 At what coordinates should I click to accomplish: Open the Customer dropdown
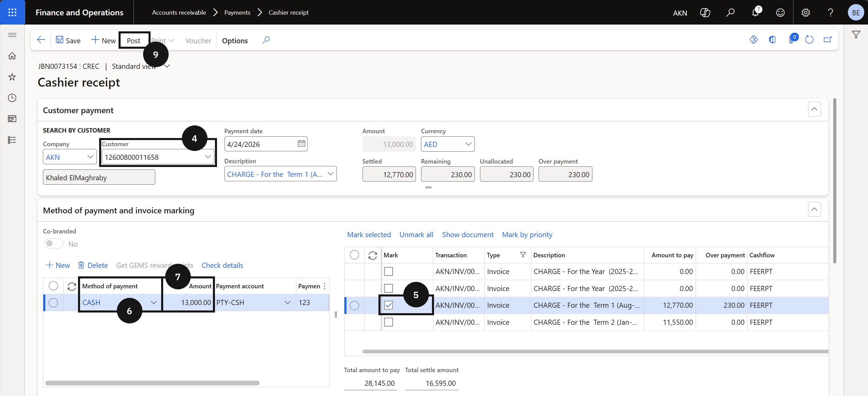(x=208, y=157)
